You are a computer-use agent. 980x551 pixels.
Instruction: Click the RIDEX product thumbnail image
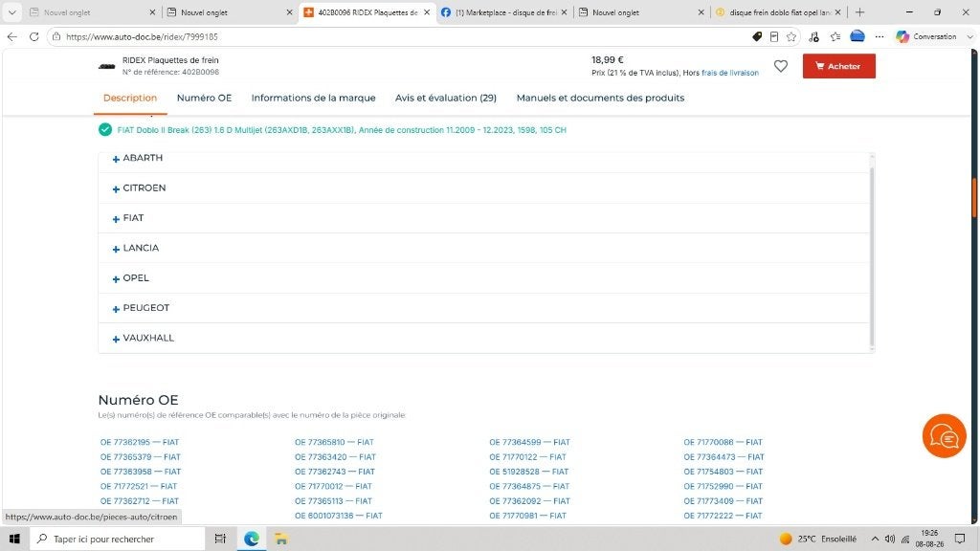point(107,66)
